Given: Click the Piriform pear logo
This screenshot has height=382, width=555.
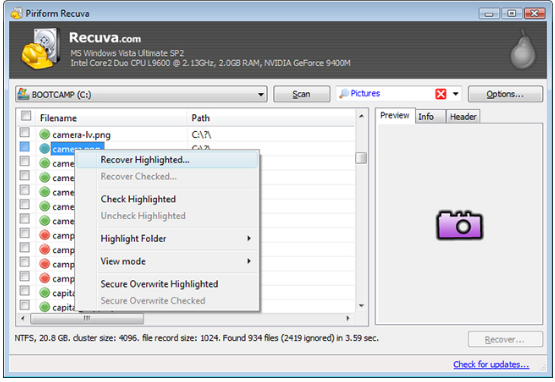Looking at the screenshot, I should point(523,50).
